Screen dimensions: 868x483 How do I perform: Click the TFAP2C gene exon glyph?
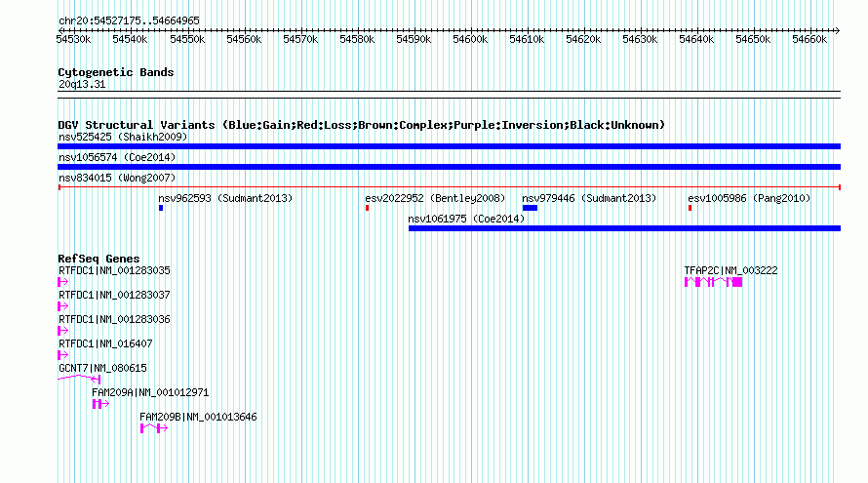(x=714, y=282)
